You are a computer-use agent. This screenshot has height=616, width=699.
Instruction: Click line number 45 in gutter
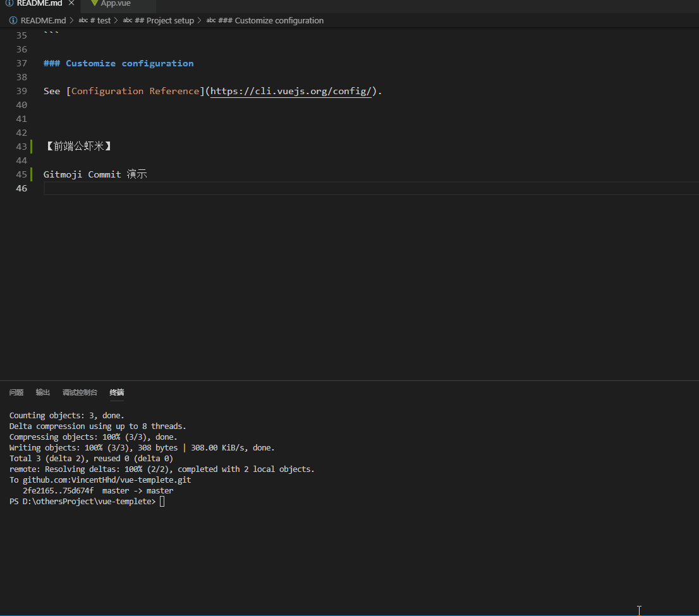21,174
